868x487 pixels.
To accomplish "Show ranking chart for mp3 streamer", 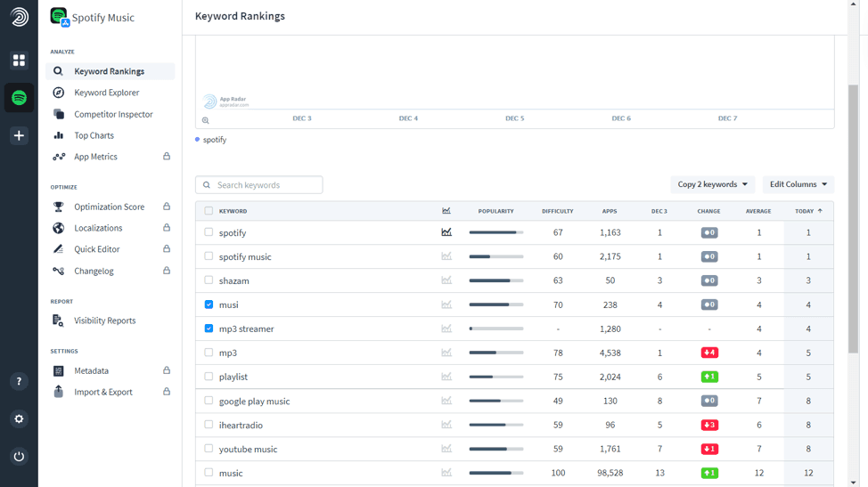I will [x=446, y=329].
